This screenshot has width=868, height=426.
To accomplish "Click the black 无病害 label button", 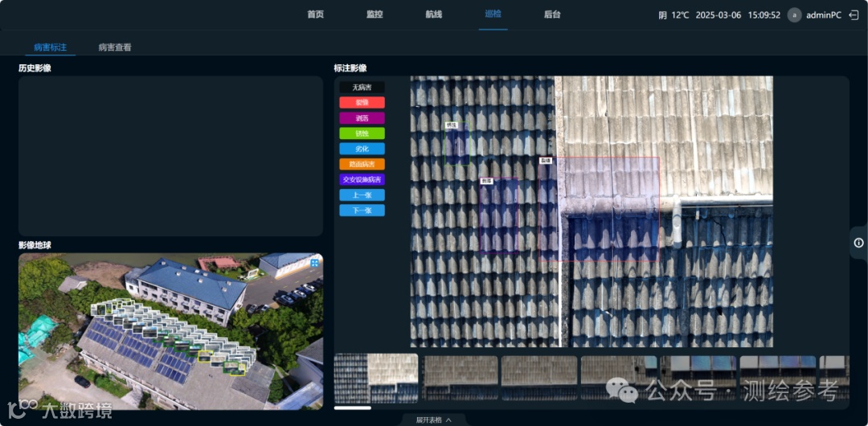I will tap(362, 87).
